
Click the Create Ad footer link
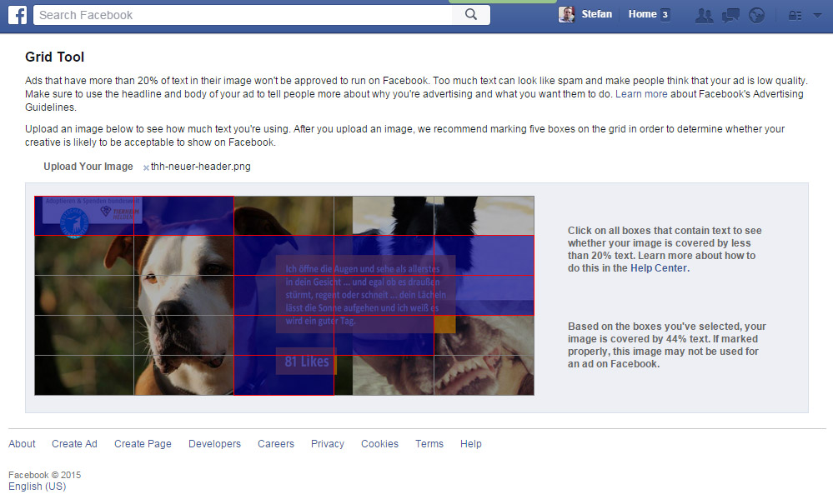point(74,444)
